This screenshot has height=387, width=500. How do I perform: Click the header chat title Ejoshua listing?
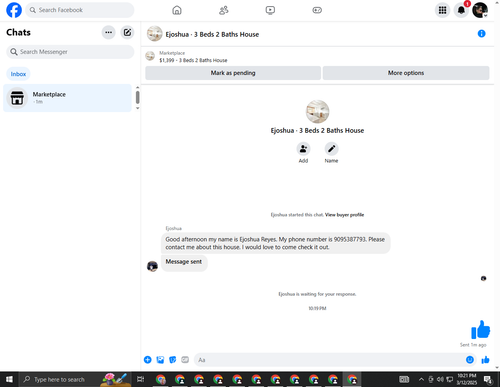pyautogui.click(x=212, y=34)
